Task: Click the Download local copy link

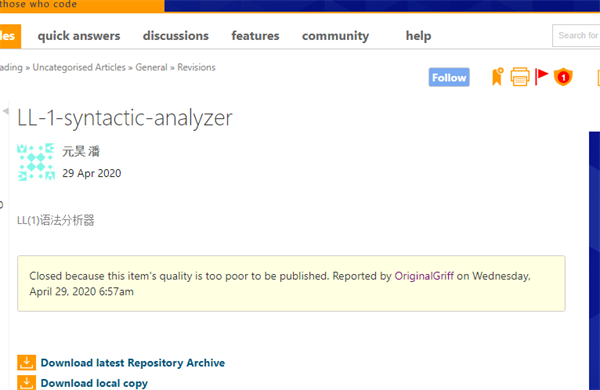Action: coord(94,383)
